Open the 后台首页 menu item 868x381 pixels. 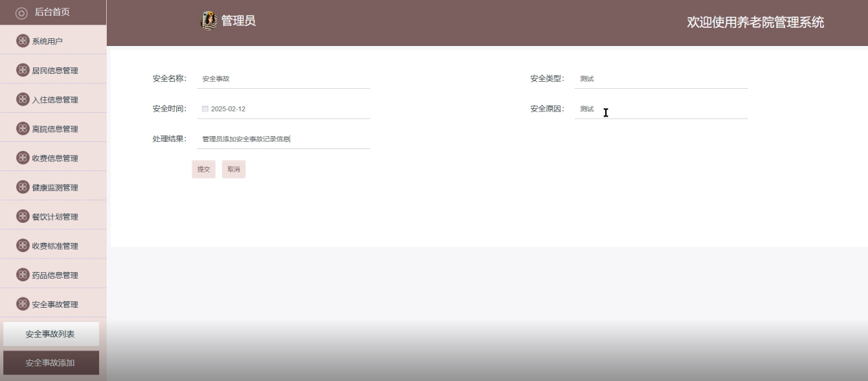(x=53, y=12)
